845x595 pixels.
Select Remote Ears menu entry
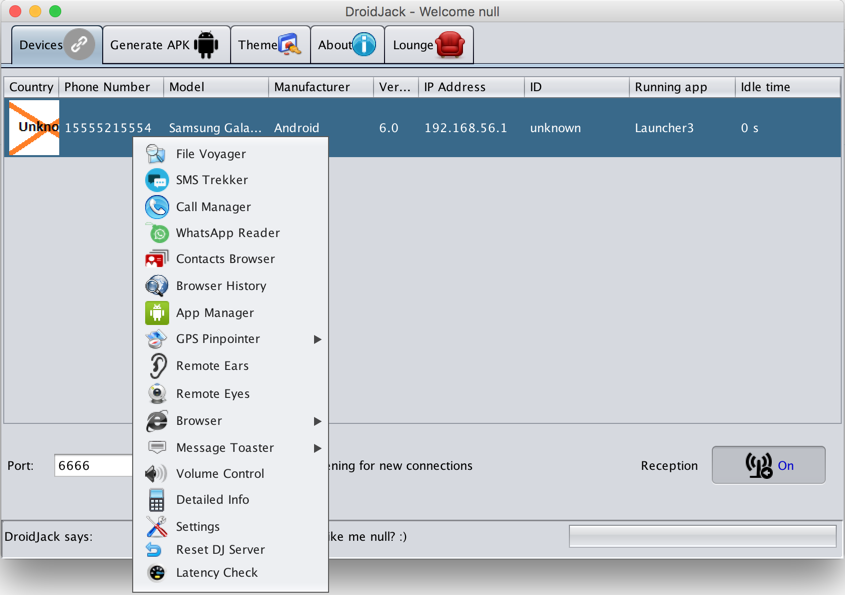231,366
